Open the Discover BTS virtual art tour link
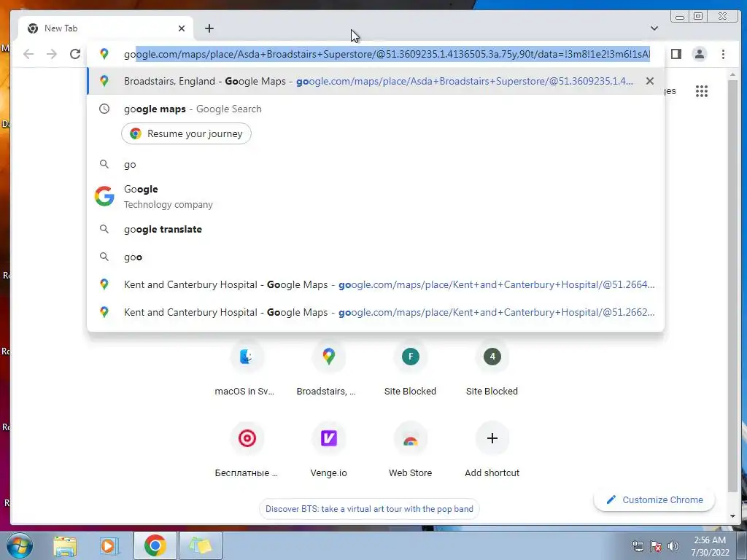The width and height of the screenshot is (747, 560). pos(369,508)
